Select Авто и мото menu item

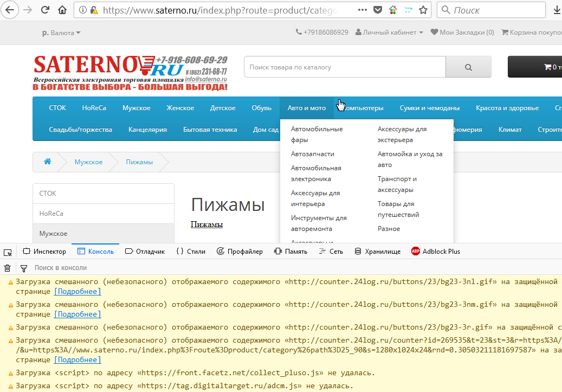click(306, 108)
